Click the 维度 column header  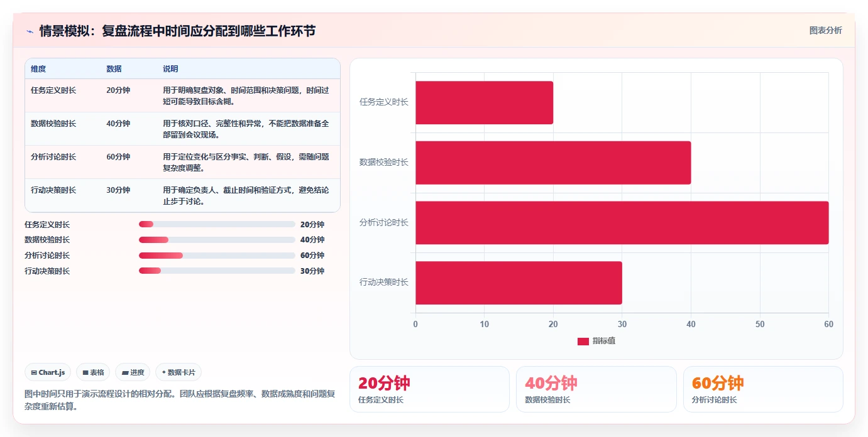[38, 69]
